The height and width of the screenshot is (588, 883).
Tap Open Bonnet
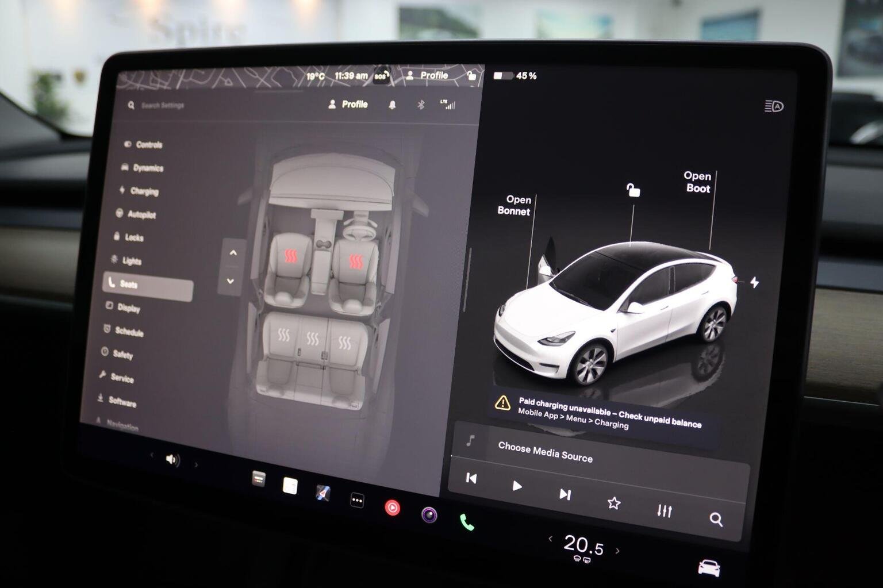pyautogui.click(x=514, y=205)
